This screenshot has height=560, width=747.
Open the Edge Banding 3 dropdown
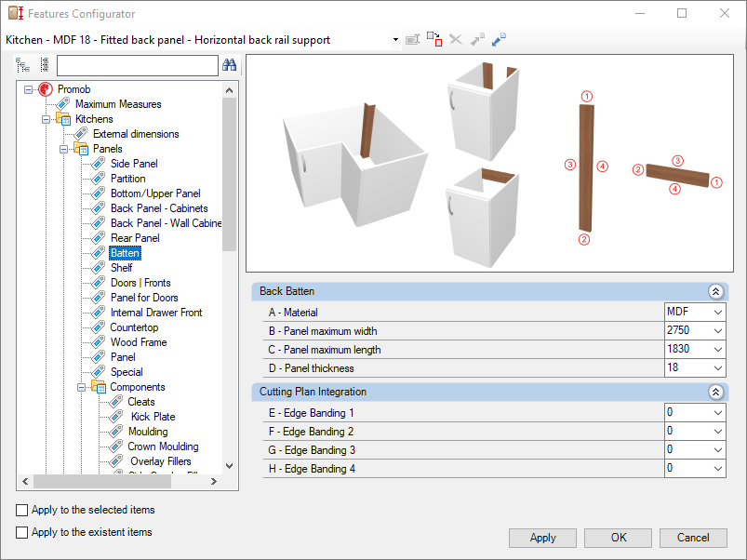[x=718, y=450]
